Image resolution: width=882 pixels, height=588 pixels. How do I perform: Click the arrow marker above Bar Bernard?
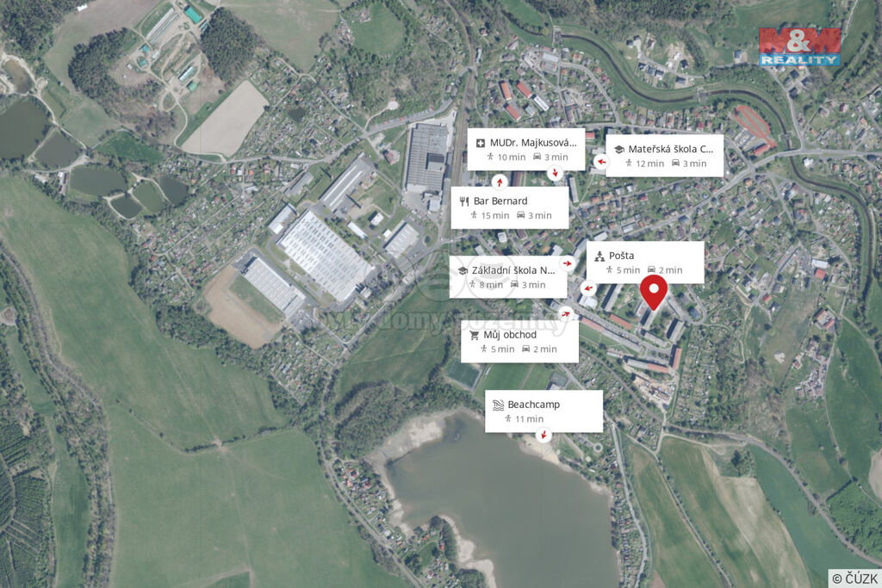(x=500, y=183)
